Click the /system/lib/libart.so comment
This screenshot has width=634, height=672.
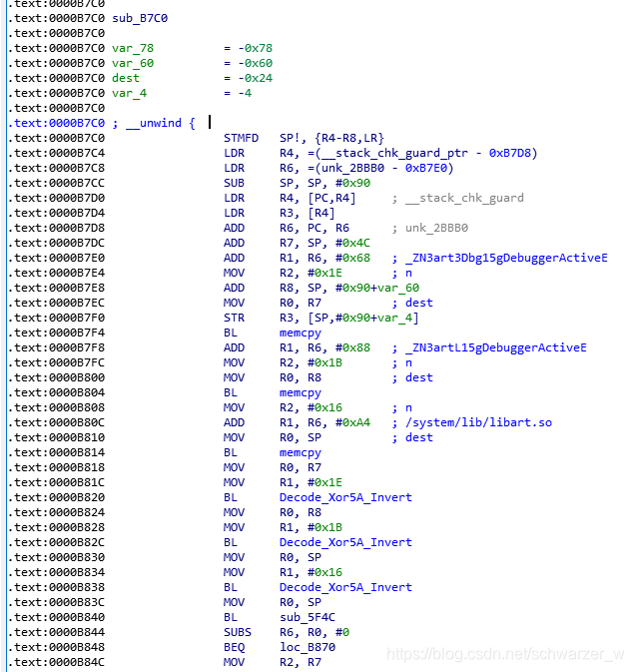click(x=478, y=423)
